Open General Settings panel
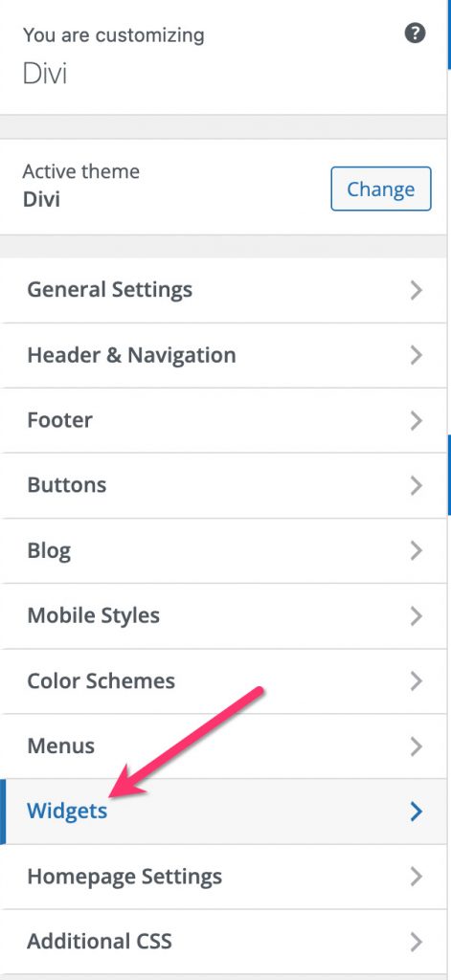Image resolution: width=451 pixels, height=980 pixels. (x=225, y=290)
